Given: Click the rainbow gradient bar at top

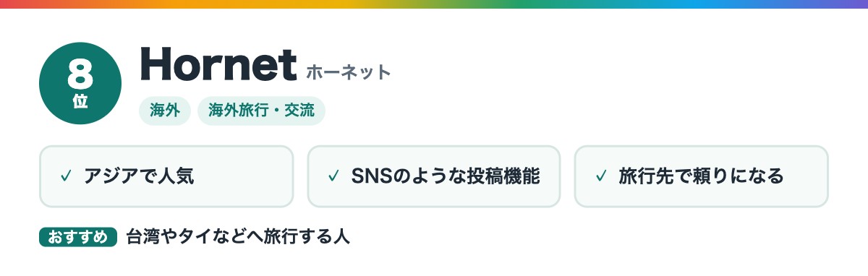Looking at the screenshot, I should (434, 4).
